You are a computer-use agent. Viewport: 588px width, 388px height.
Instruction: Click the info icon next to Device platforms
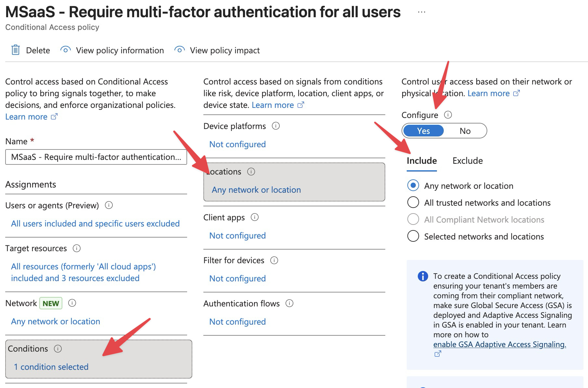276,126
